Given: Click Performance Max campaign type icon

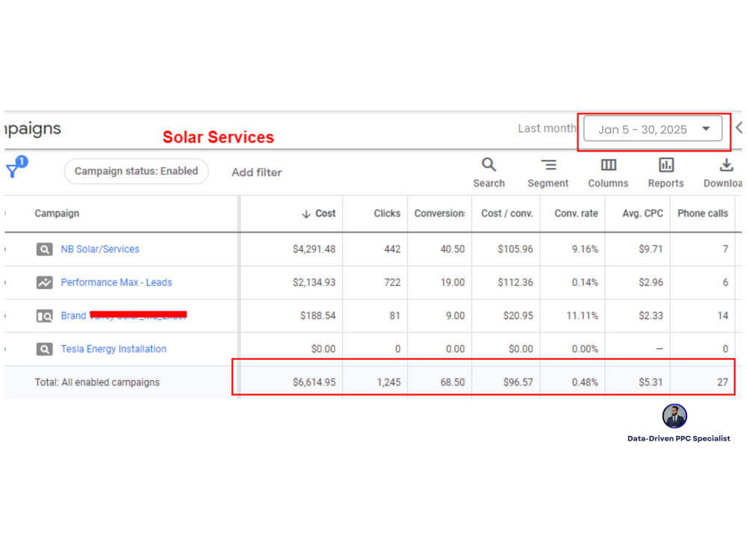Looking at the screenshot, I should tap(44, 282).
